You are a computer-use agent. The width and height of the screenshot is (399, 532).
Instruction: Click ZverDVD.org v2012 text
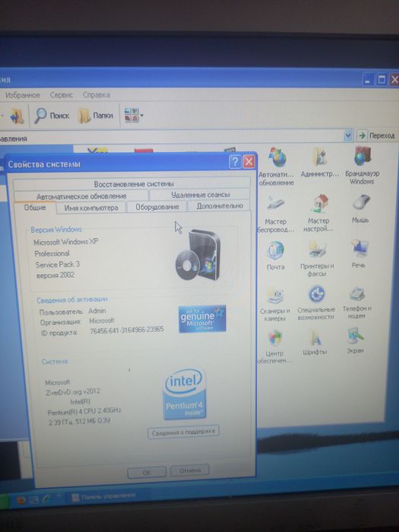[73, 391]
